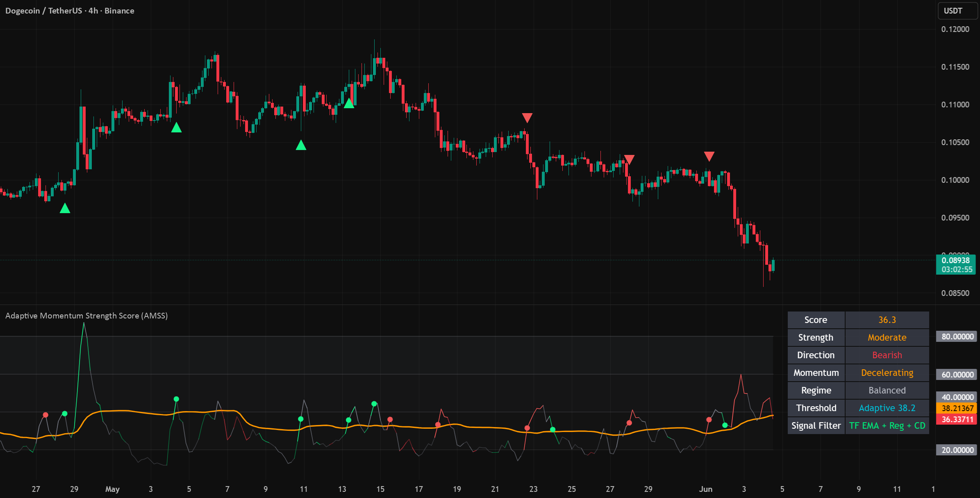Click the orange 38.21367 threshold label
Screen dimensions: 980x498
pos(957,408)
